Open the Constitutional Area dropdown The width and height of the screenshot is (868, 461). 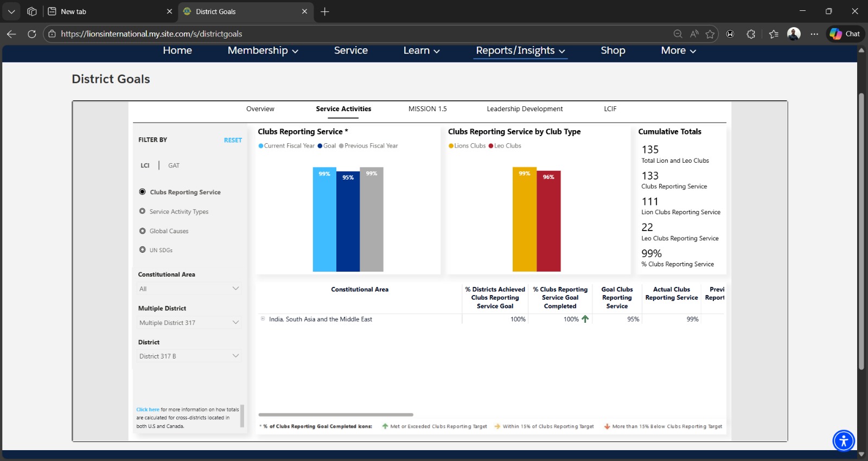coord(188,289)
